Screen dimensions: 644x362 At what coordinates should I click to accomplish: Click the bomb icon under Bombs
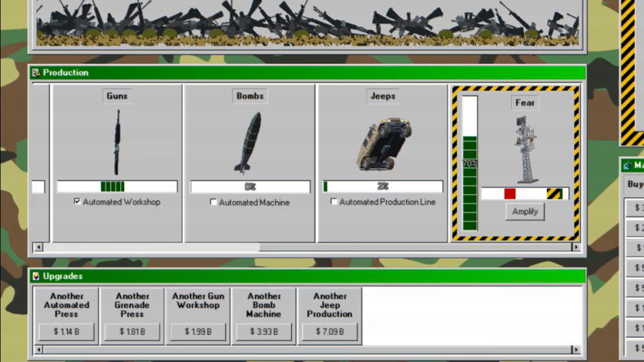[248, 143]
